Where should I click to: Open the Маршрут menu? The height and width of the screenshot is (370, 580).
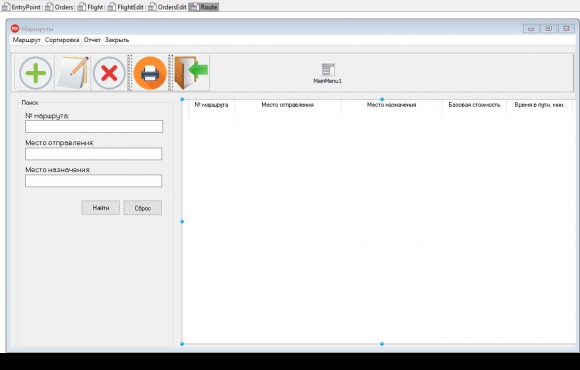(x=26, y=40)
